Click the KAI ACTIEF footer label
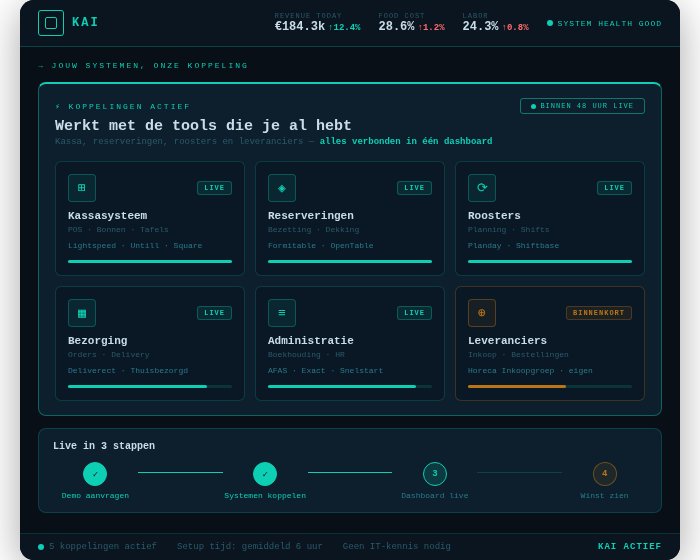The width and height of the screenshot is (700, 560). tap(629, 546)
